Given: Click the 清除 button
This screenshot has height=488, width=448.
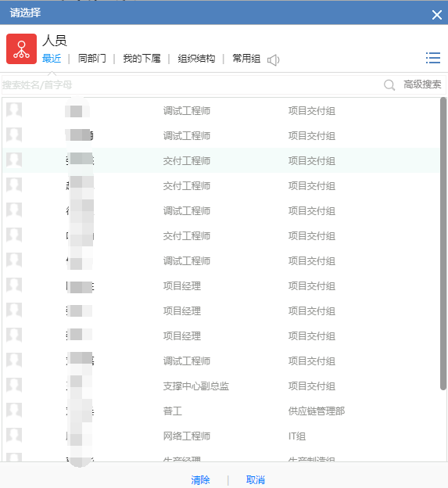Looking at the screenshot, I should click(200, 479).
